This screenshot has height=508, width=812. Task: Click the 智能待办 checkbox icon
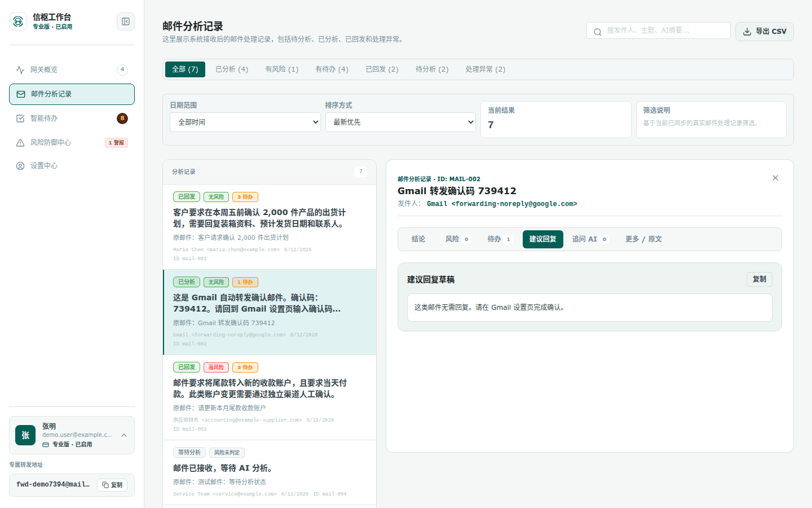20,119
